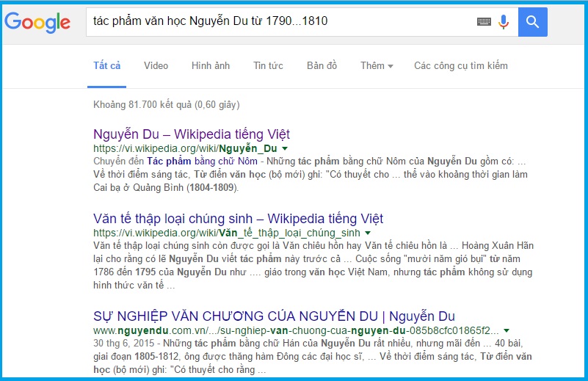Open the Văn tế thập loại chúng sinh result
The image size is (588, 381).
click(x=238, y=219)
